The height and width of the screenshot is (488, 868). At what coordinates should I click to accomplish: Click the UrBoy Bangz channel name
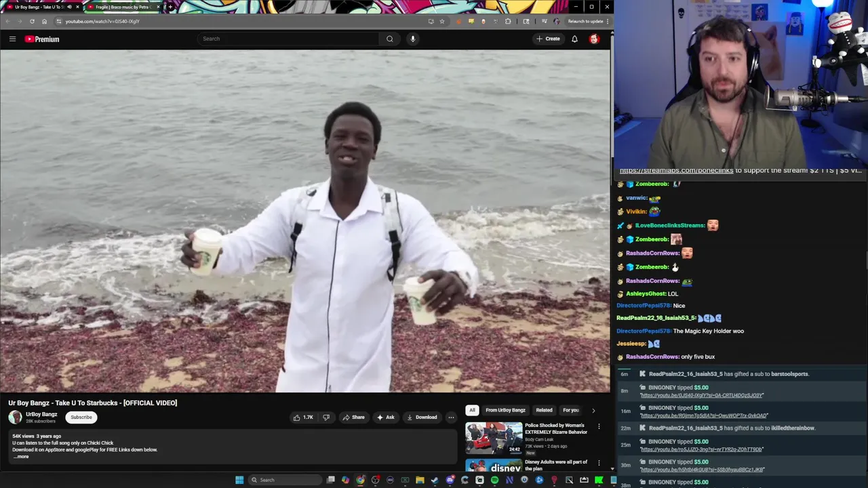pos(41,414)
